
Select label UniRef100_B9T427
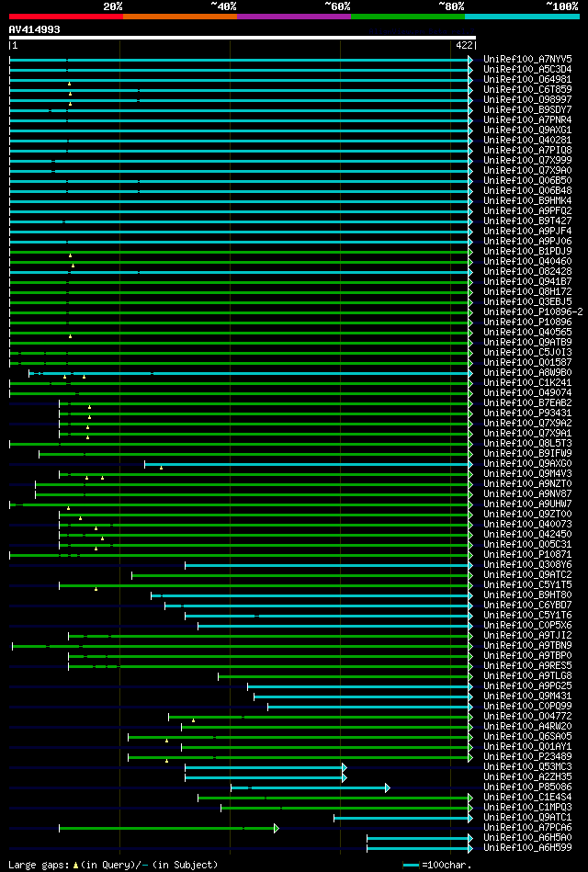(528, 221)
